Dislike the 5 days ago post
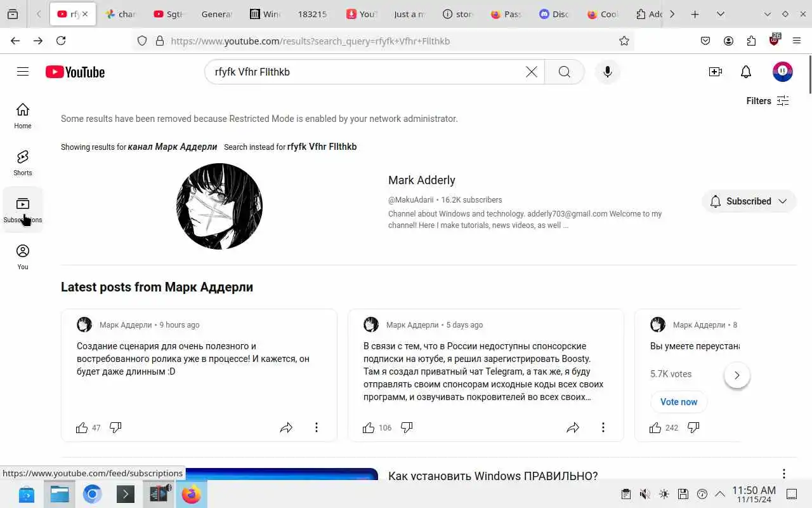This screenshot has height=508, width=812. coord(407,428)
